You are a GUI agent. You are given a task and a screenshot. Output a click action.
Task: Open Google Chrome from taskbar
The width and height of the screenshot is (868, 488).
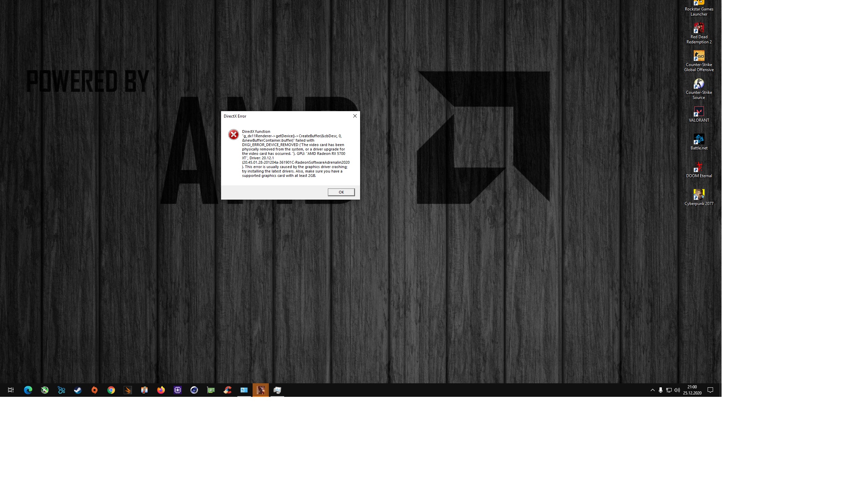point(111,390)
